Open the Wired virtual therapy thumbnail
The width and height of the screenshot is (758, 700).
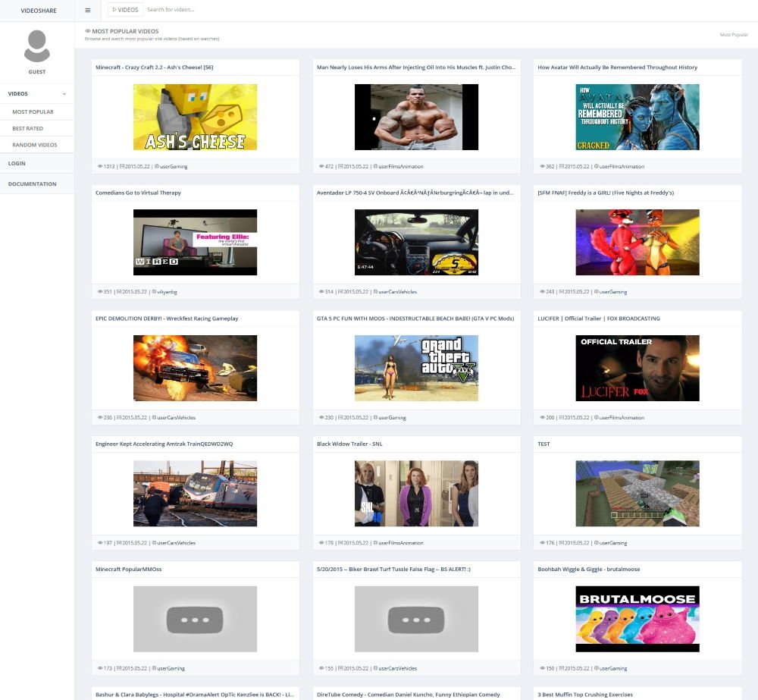[196, 243]
